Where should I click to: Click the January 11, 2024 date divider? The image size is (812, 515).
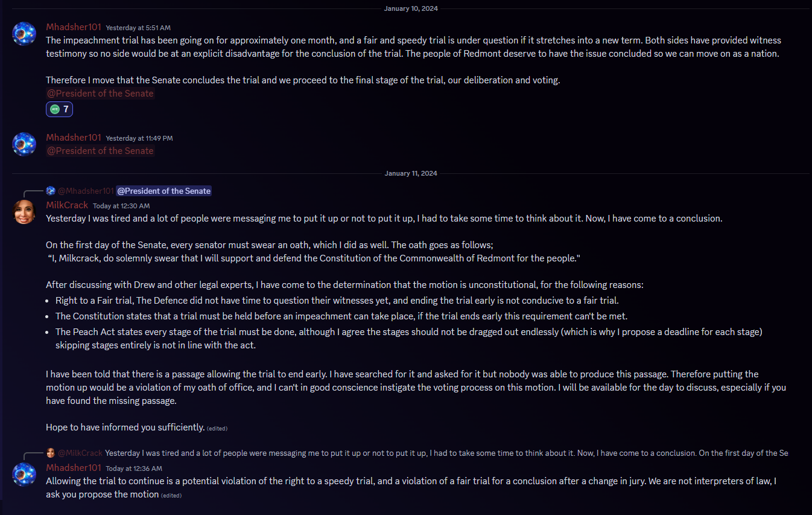coord(411,173)
